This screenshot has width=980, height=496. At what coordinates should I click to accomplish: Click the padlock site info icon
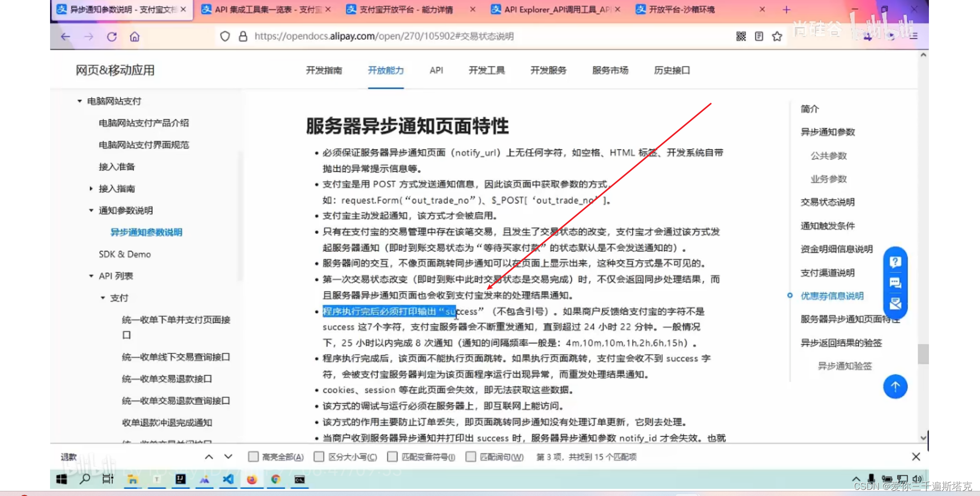(243, 36)
